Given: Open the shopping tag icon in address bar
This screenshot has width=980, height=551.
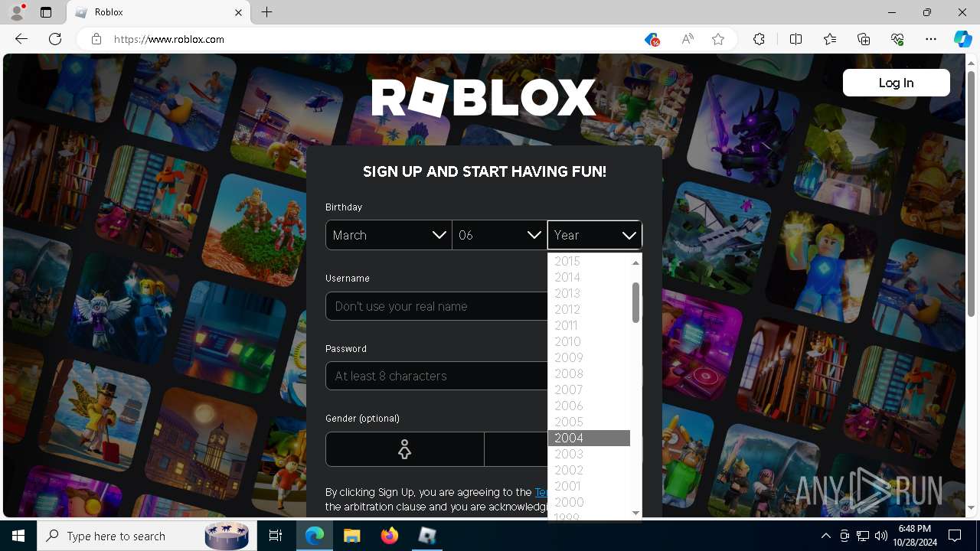Looking at the screenshot, I should (652, 39).
